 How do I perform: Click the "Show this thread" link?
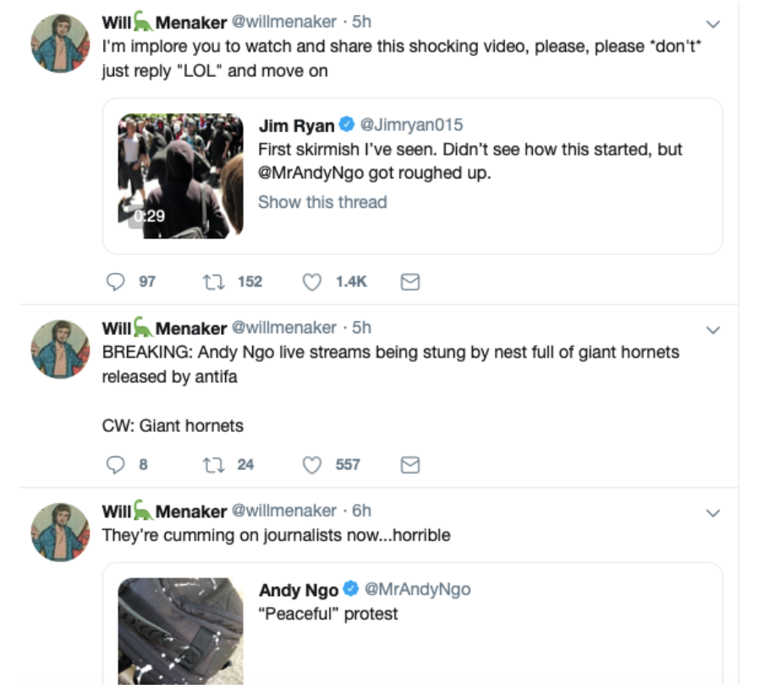point(322,202)
